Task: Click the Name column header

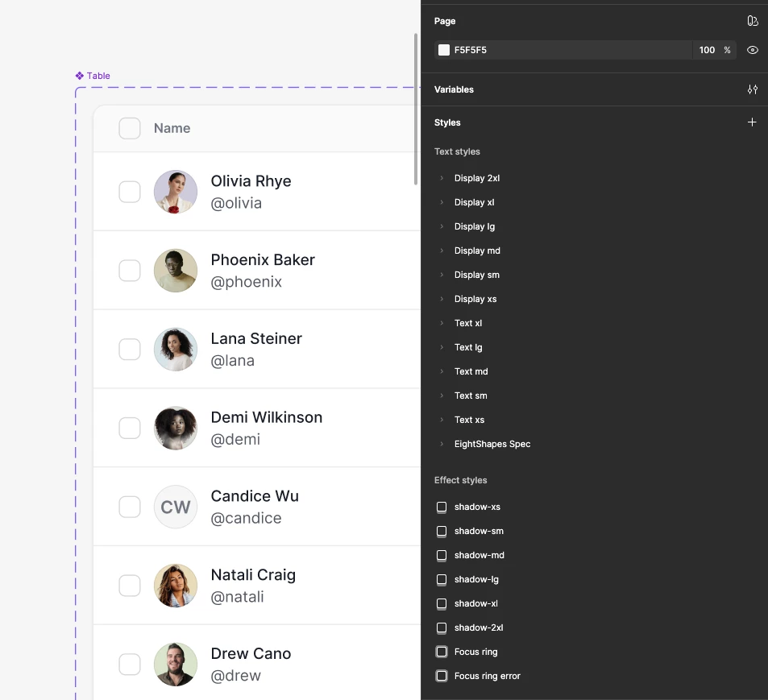Action: coord(172,128)
